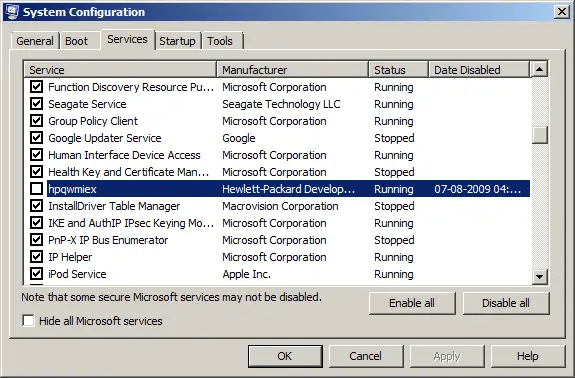Open the Boot tab

pyautogui.click(x=77, y=41)
